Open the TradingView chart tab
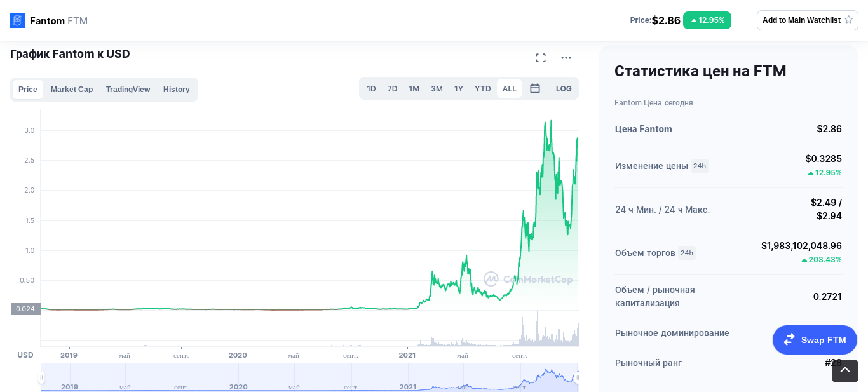The image size is (868, 392). 128,90
